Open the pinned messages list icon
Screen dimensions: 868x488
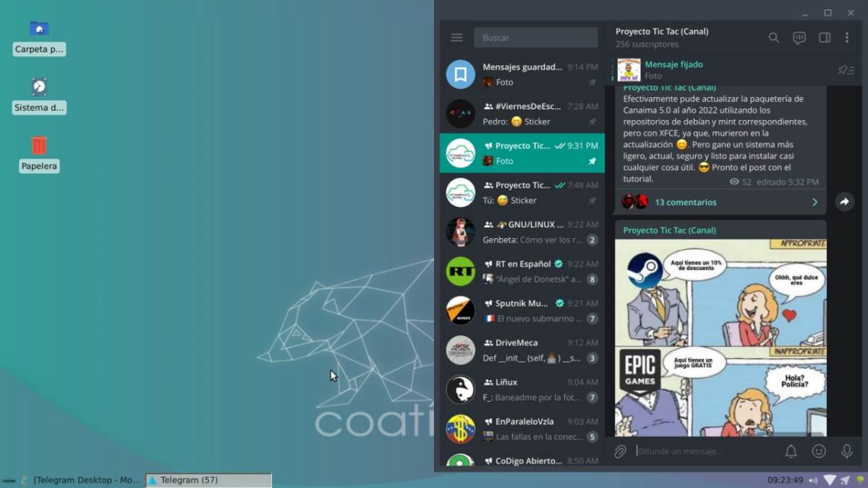pos(845,70)
